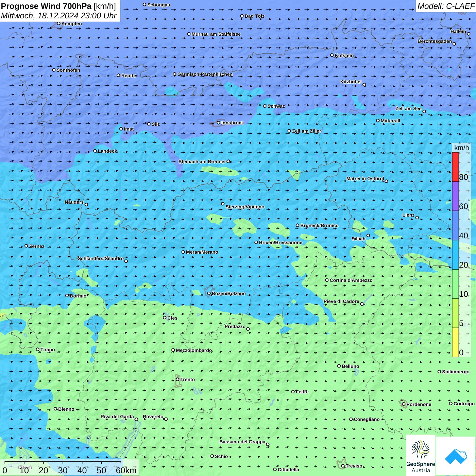Click the blue cloud logo icon
Screen dimensions: 476x476
pyautogui.click(x=456, y=456)
